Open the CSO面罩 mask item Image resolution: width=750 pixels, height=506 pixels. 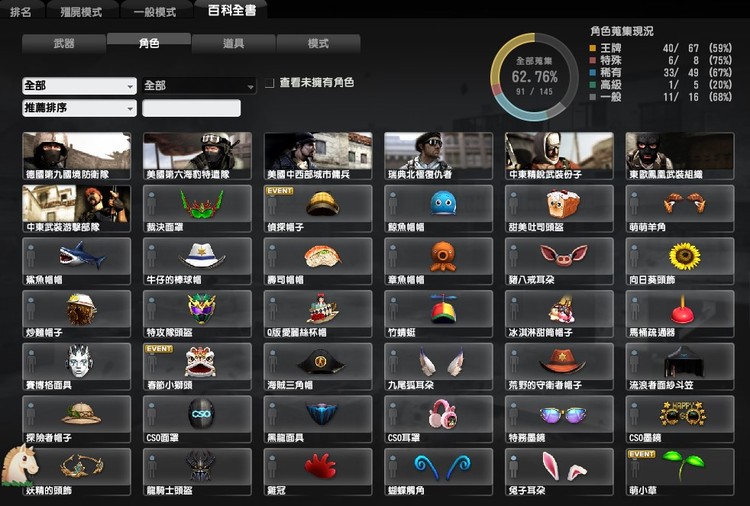coord(197,419)
